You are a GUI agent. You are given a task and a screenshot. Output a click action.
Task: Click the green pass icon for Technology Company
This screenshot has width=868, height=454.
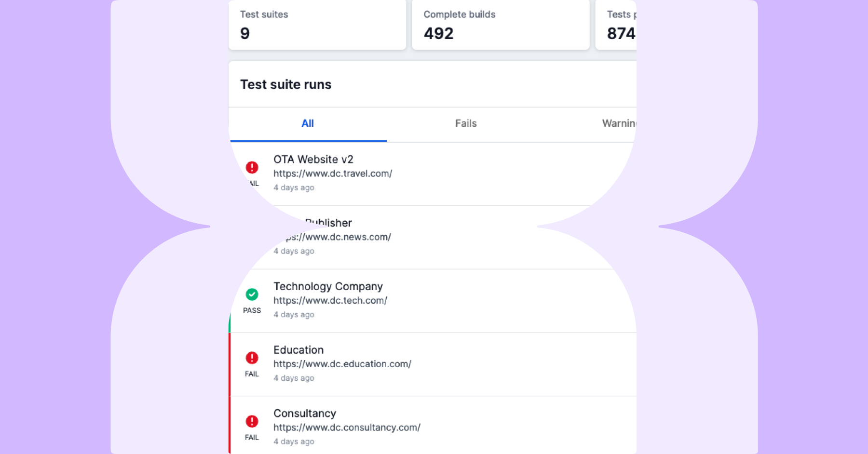[x=252, y=294]
